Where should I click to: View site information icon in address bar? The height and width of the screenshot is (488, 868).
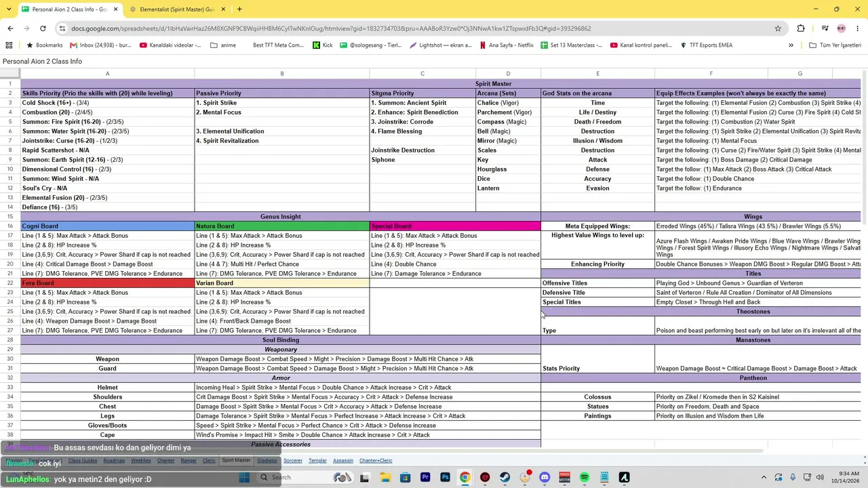pyautogui.click(x=62, y=28)
